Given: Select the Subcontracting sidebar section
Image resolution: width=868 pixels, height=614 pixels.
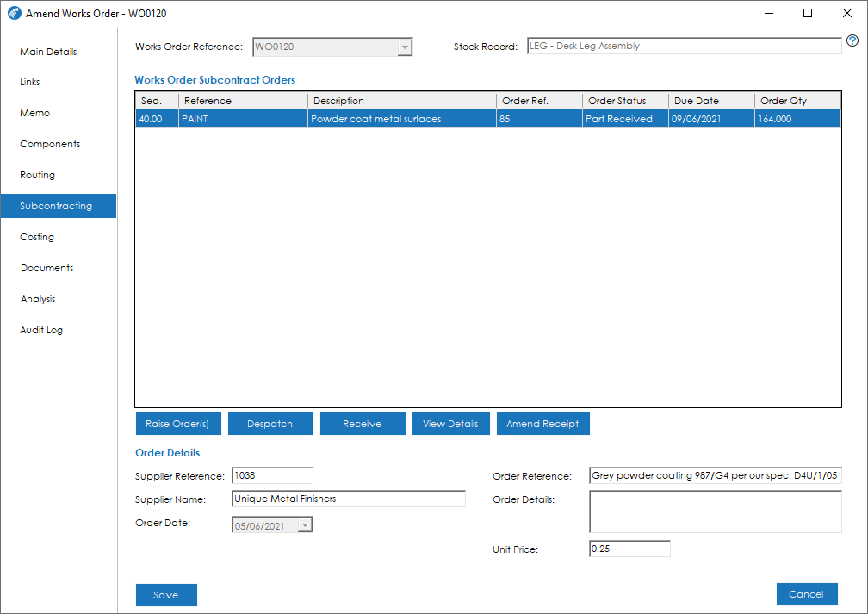Looking at the screenshot, I should tap(58, 206).
